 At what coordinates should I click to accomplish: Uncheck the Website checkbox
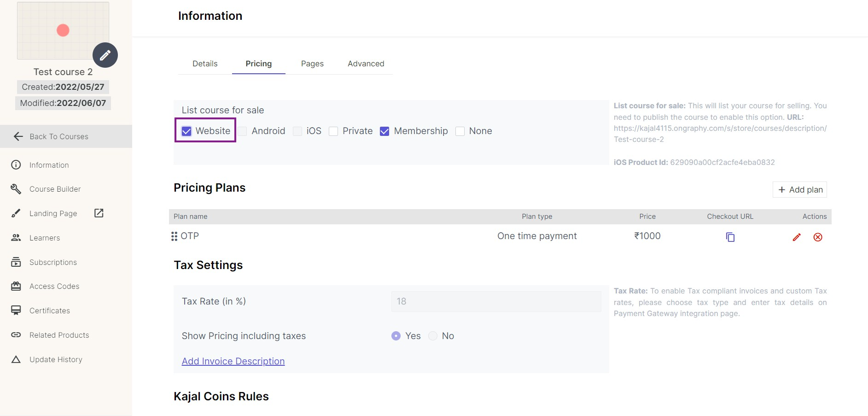186,131
